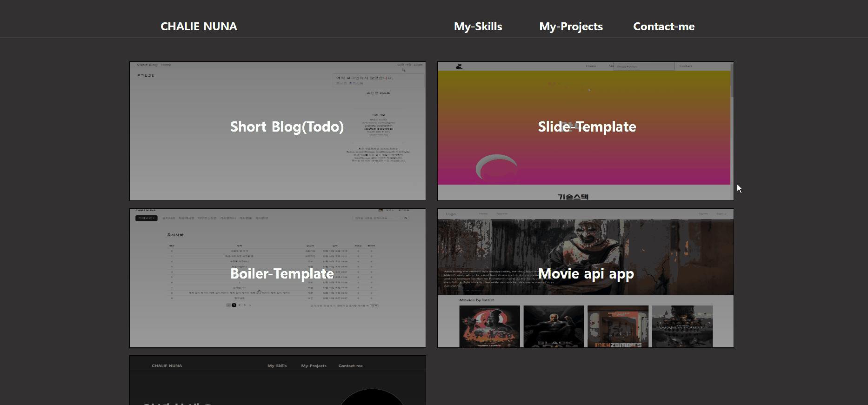The image size is (868, 405).
Task: Click the Boiler-Template title text
Action: [x=282, y=274]
